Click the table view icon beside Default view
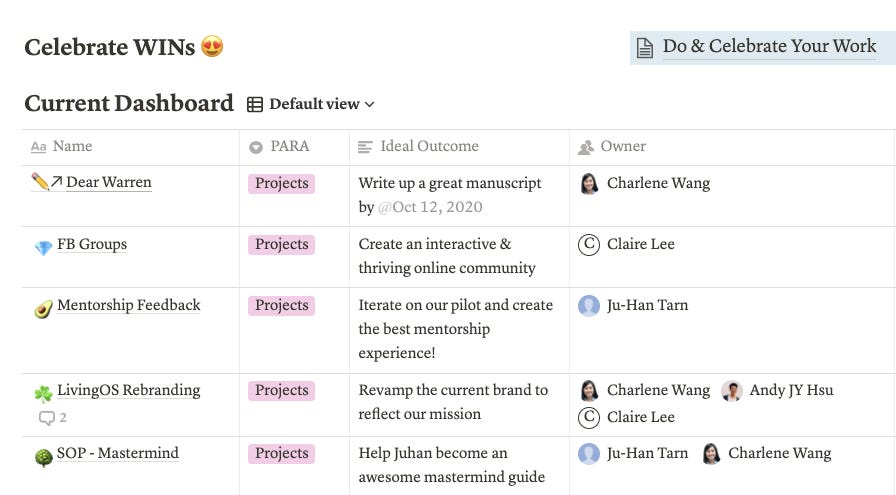This screenshot has height=495, width=896. pos(255,105)
